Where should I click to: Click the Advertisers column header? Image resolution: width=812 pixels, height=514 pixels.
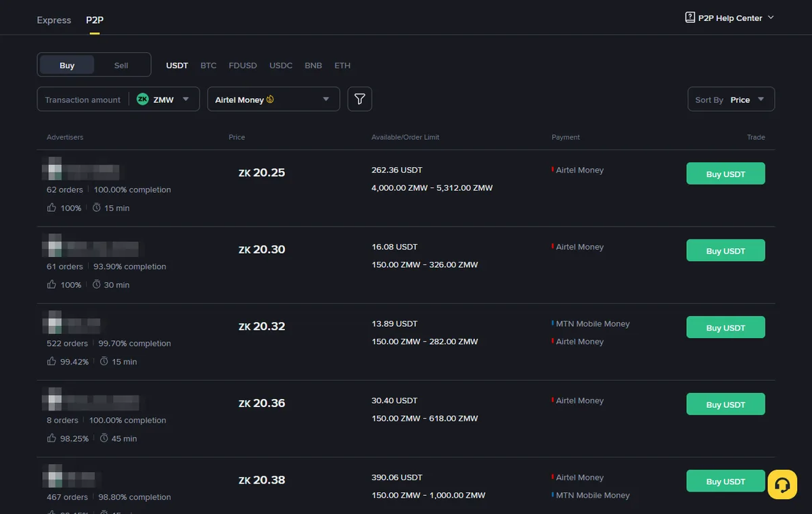tap(65, 137)
